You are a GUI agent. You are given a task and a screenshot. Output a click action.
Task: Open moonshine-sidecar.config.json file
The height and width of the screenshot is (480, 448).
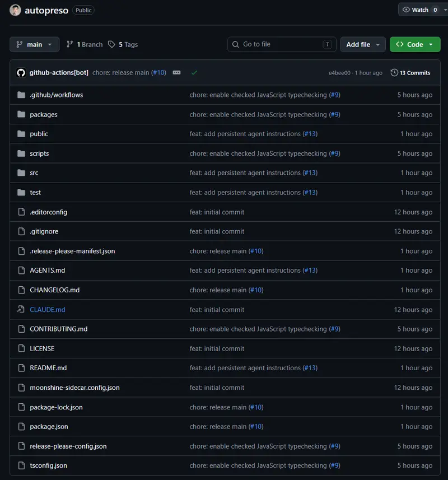coord(74,388)
